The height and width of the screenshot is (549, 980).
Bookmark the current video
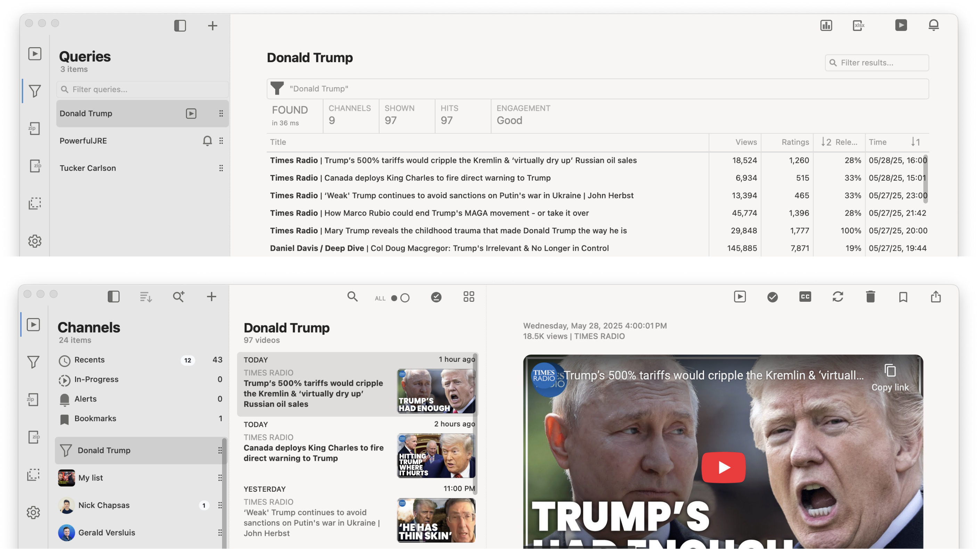[903, 297]
